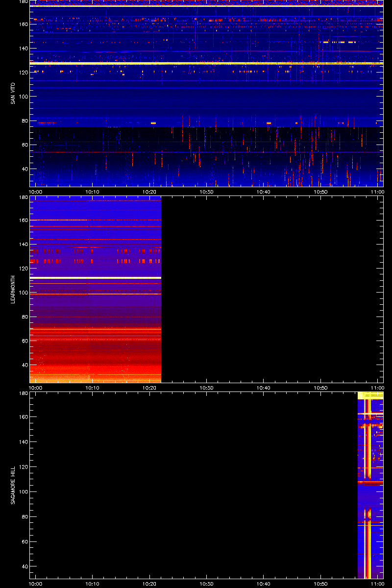
Task: Click the 160 label on Sagamore Hill axis
Action: tap(23, 417)
